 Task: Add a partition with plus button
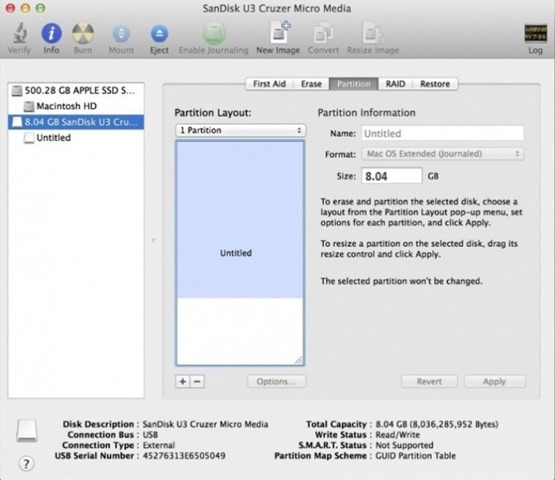click(183, 382)
